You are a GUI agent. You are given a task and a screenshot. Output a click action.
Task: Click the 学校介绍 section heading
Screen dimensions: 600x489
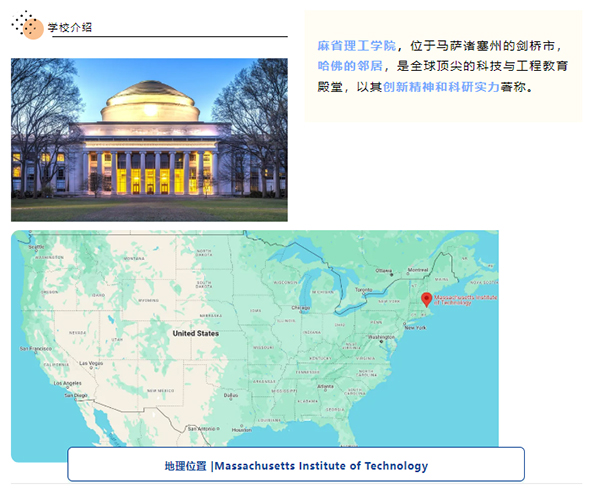(x=70, y=27)
